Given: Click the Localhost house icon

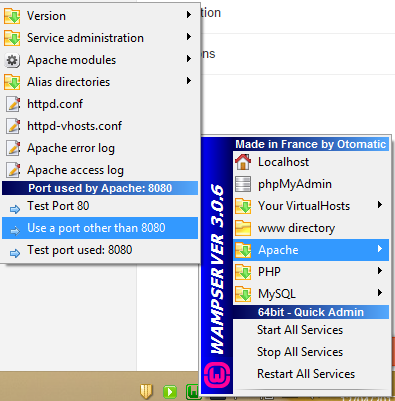Looking at the screenshot, I should [243, 162].
